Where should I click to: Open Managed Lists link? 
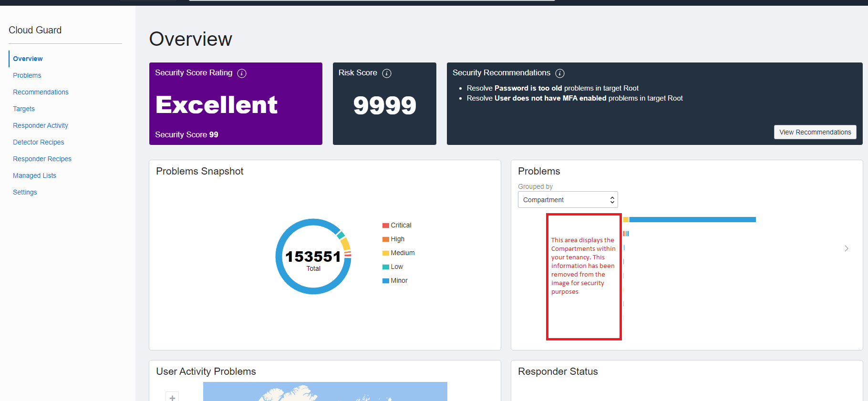click(x=34, y=175)
